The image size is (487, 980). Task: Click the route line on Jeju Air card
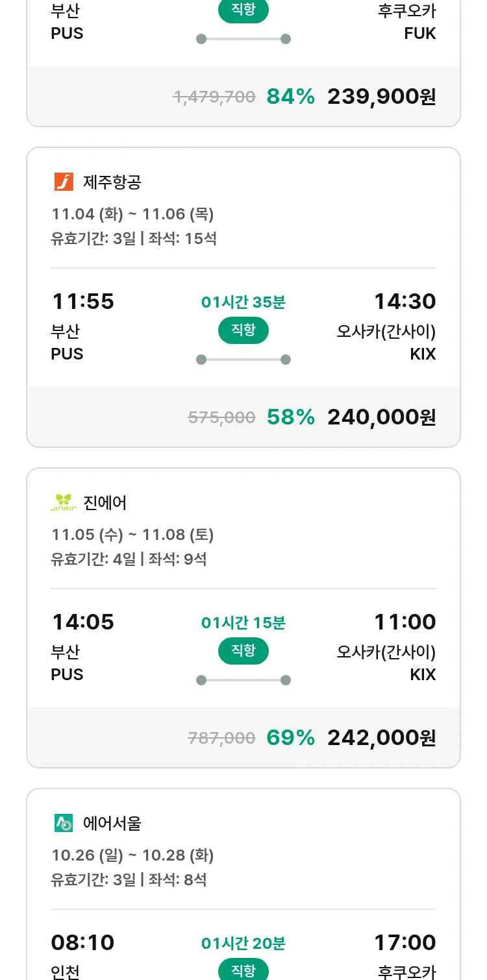243,360
